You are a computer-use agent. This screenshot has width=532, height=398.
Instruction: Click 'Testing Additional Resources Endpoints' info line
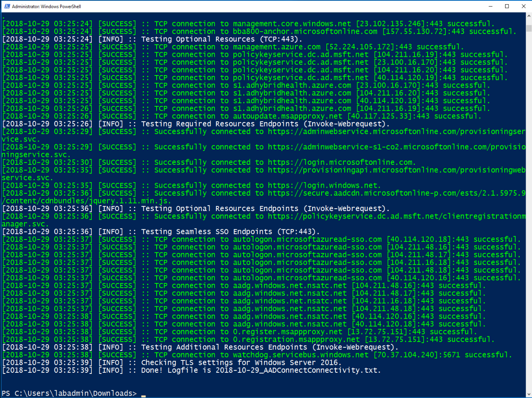(x=268, y=347)
